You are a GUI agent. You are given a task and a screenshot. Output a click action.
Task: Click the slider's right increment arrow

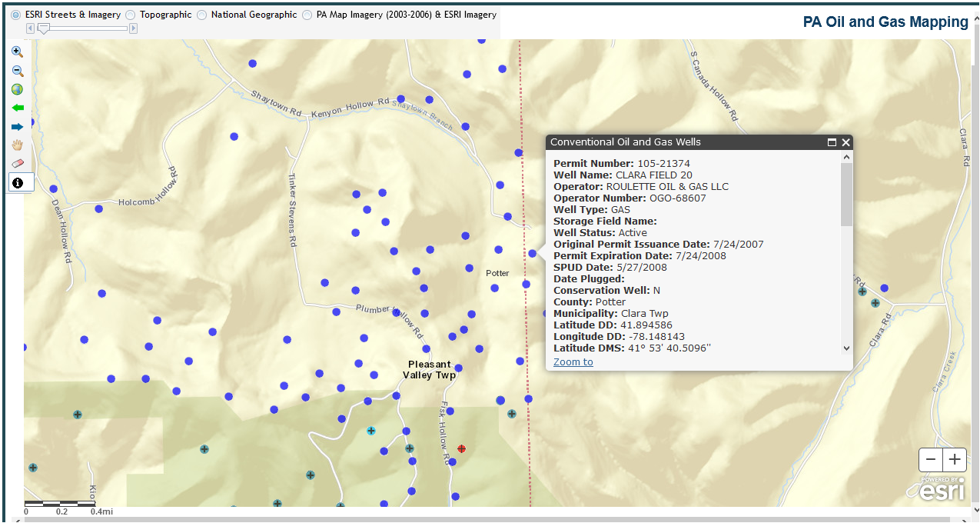click(133, 28)
